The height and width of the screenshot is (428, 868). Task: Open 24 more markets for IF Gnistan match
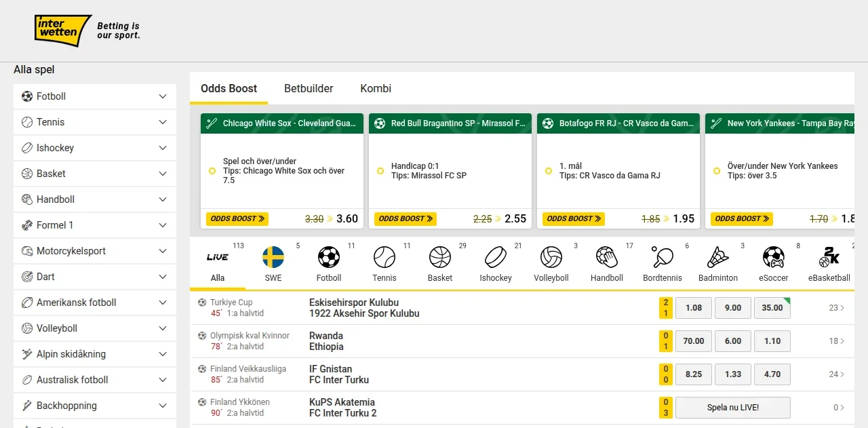(837, 374)
